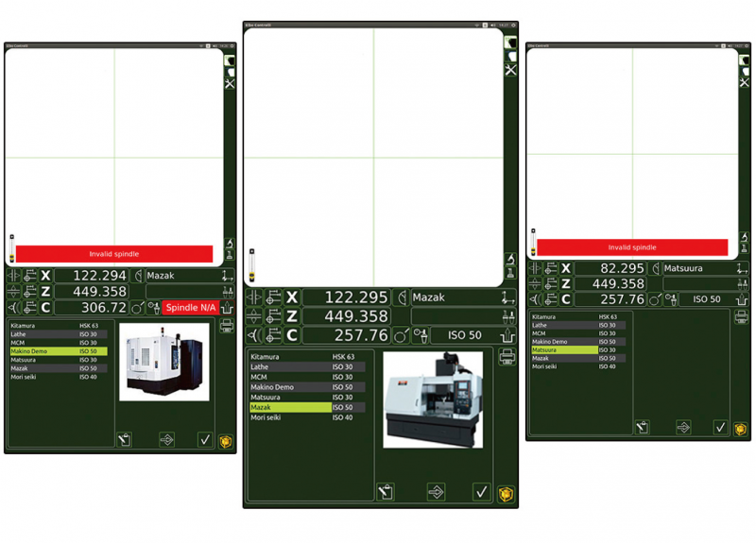The height and width of the screenshot is (543, 756).
Task: Click the checkmark button in the right window
Action: click(720, 427)
